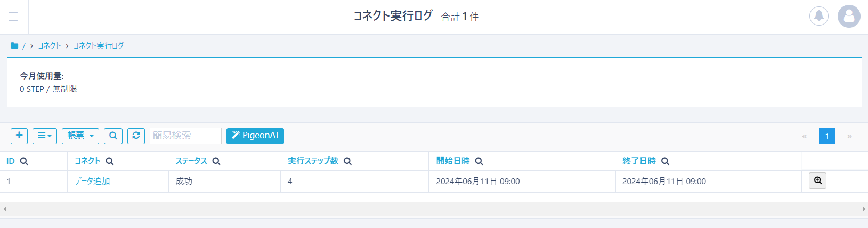Viewport: 868px width, 228px height.
Task: Expand the 帳票 dropdown
Action: tap(80, 136)
